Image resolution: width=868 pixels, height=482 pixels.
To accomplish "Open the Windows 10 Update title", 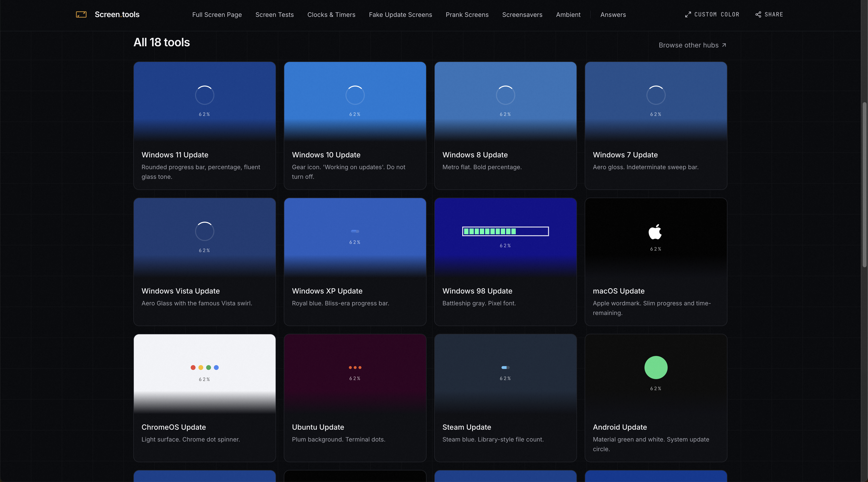I will [x=326, y=155].
